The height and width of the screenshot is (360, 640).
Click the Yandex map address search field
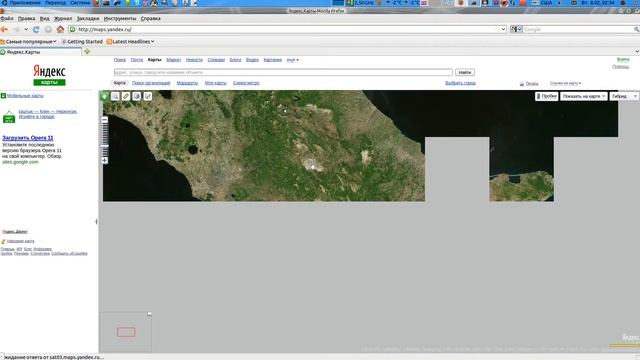point(283,72)
